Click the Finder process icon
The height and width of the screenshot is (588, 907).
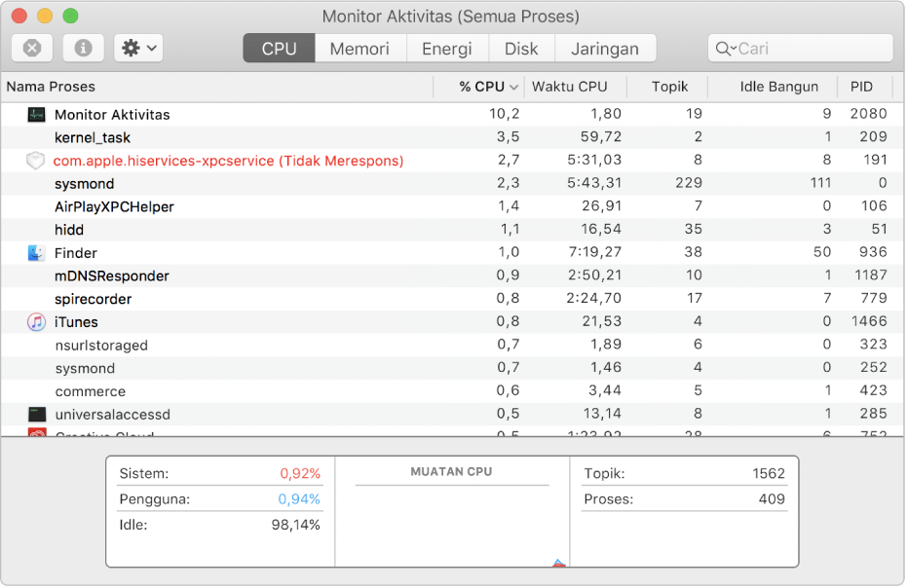point(36,253)
